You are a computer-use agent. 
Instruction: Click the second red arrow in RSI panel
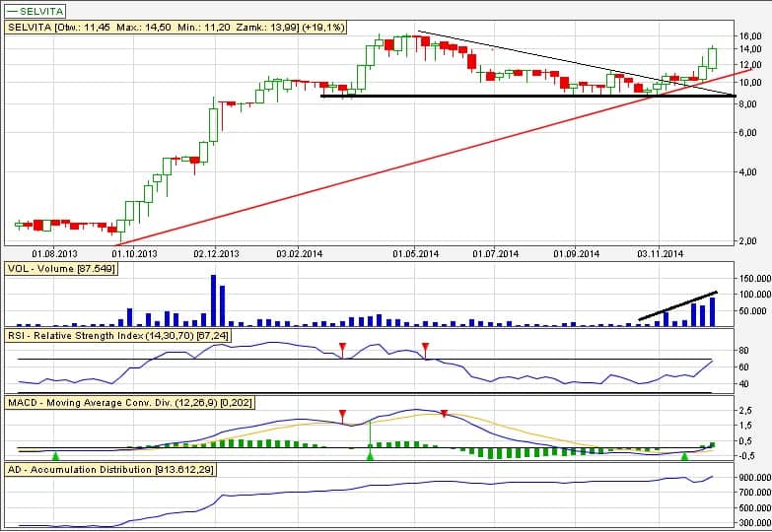[426, 347]
